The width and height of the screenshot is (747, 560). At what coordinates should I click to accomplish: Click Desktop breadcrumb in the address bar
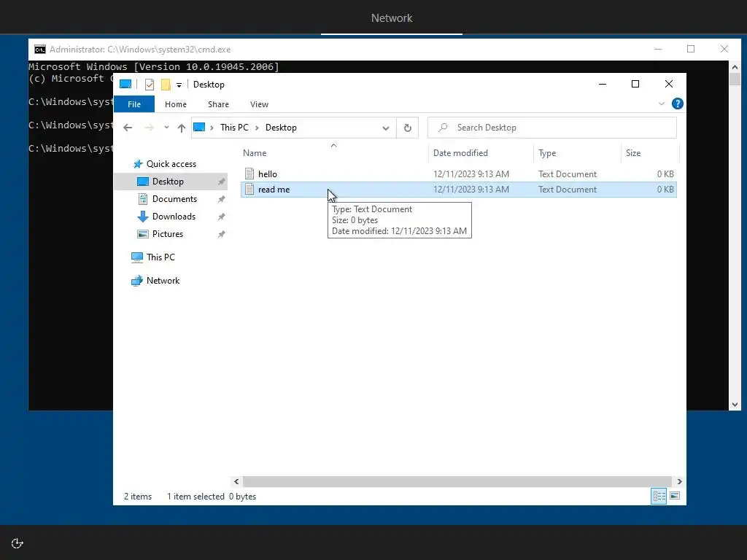[281, 128]
